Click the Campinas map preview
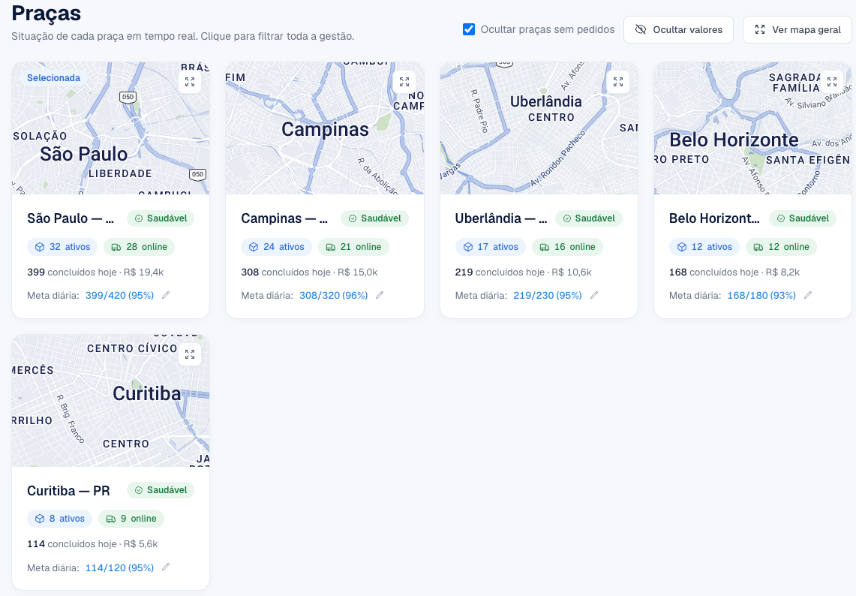This screenshot has height=596, width=856. [x=325, y=128]
